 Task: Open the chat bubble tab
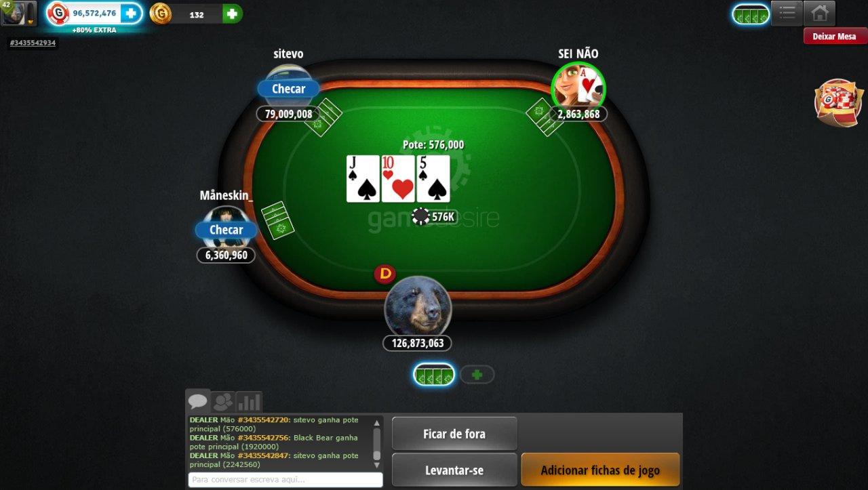point(198,401)
